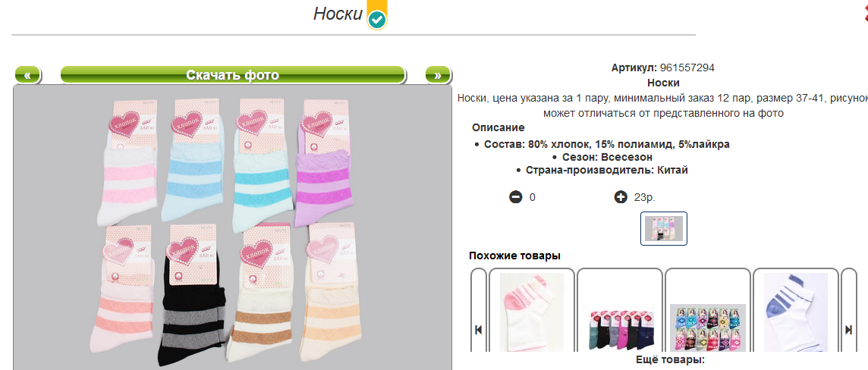The image size is (868, 370).
Task: Click the Артикул number 961557294
Action: pyautogui.click(x=687, y=68)
